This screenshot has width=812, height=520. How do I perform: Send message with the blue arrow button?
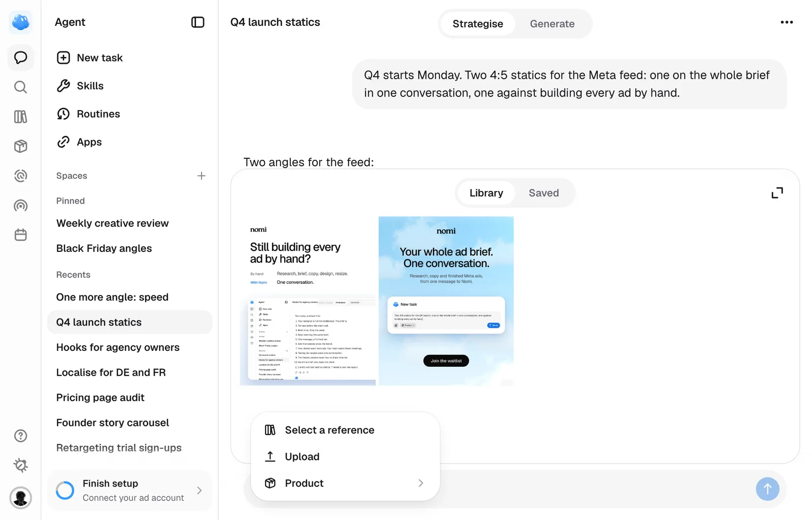click(x=767, y=489)
